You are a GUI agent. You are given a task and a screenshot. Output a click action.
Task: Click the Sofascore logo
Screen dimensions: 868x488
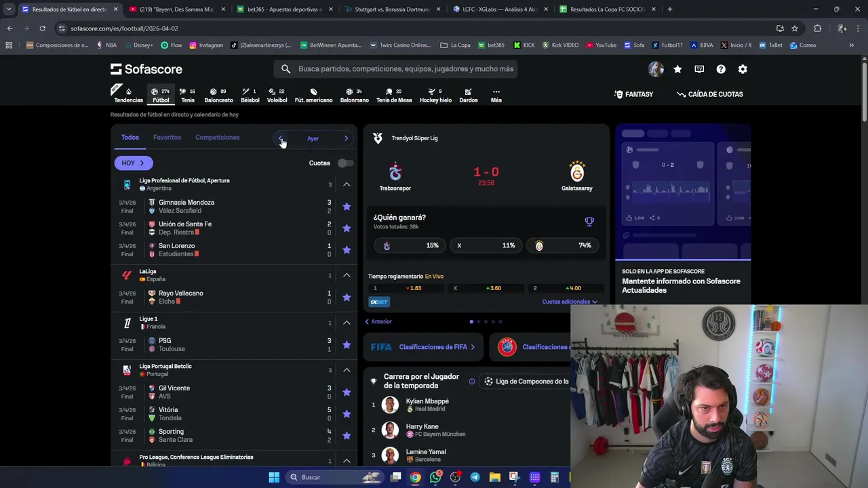coord(146,69)
